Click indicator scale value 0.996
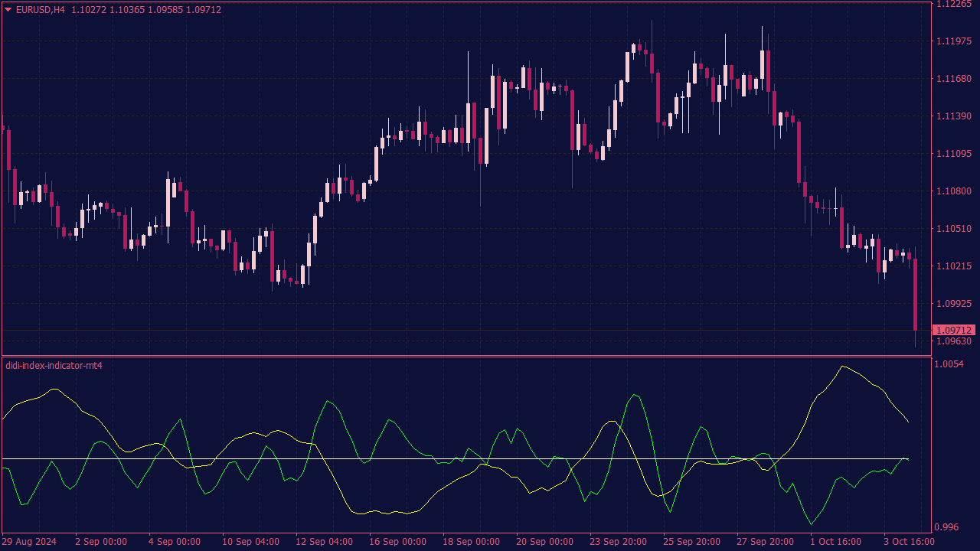Image resolution: width=980 pixels, height=551 pixels. (946, 527)
